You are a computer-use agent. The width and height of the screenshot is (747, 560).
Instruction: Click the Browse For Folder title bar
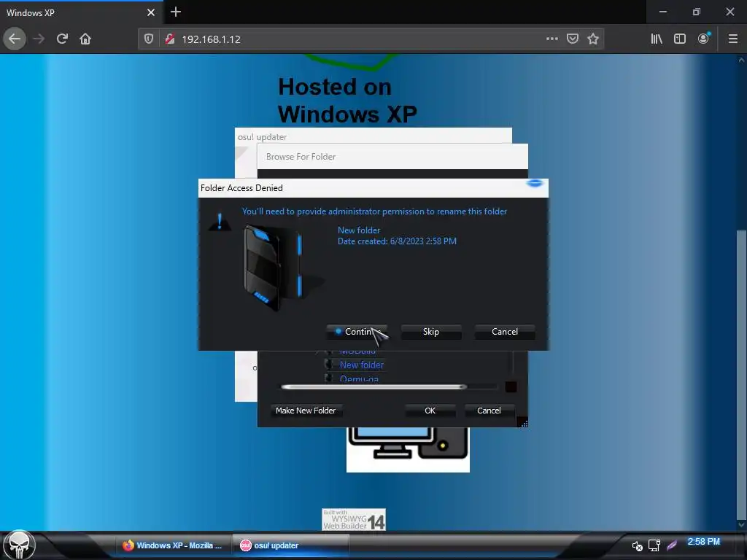click(x=392, y=157)
